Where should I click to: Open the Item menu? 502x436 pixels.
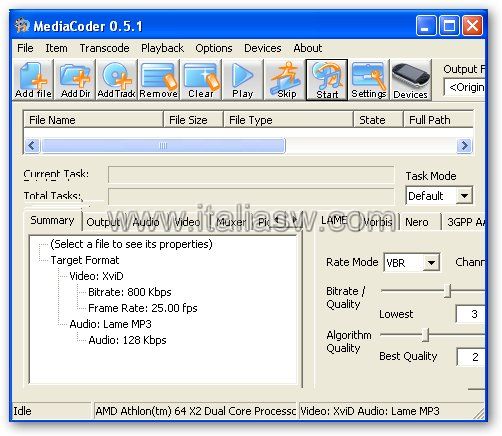pos(56,48)
